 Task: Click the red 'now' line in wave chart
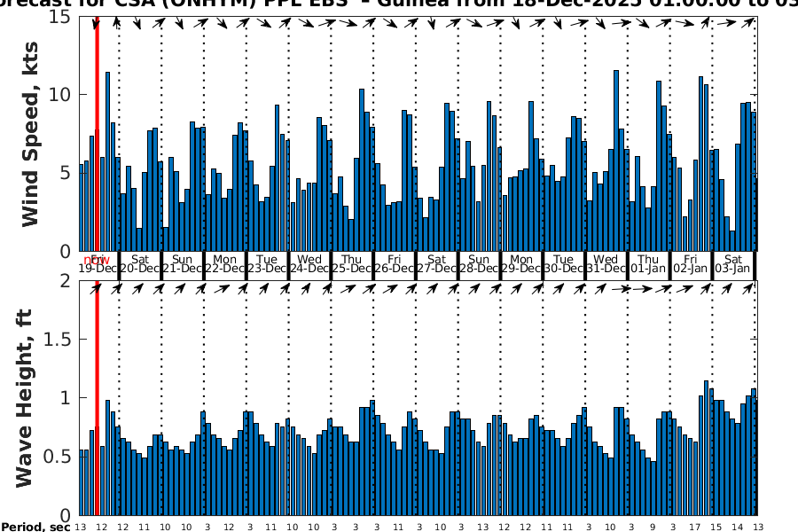(x=97, y=399)
